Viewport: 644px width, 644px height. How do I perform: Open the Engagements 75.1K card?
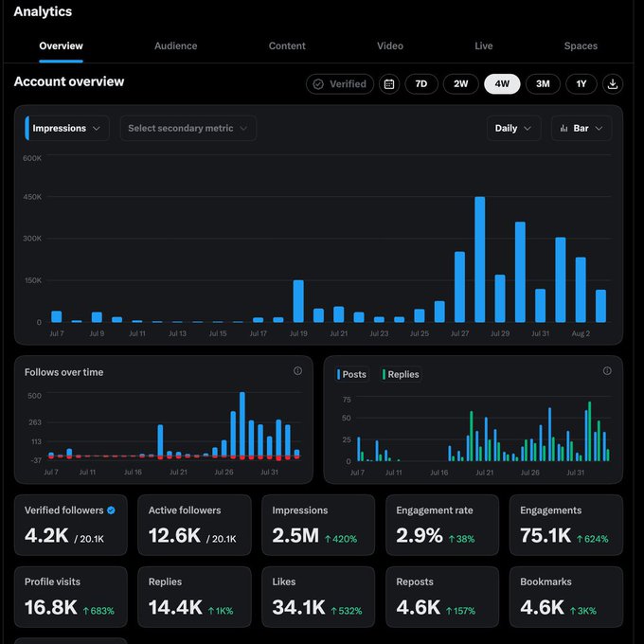[566, 525]
